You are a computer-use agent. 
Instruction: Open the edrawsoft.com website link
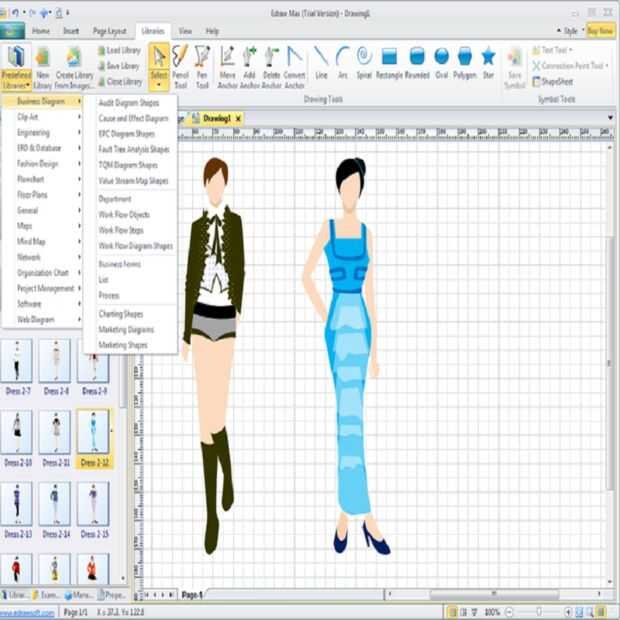(27, 612)
